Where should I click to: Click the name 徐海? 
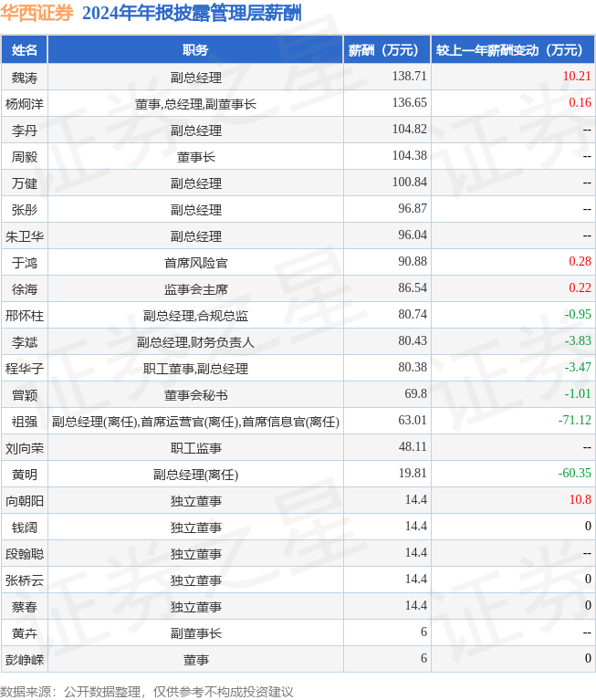[x=25, y=289]
